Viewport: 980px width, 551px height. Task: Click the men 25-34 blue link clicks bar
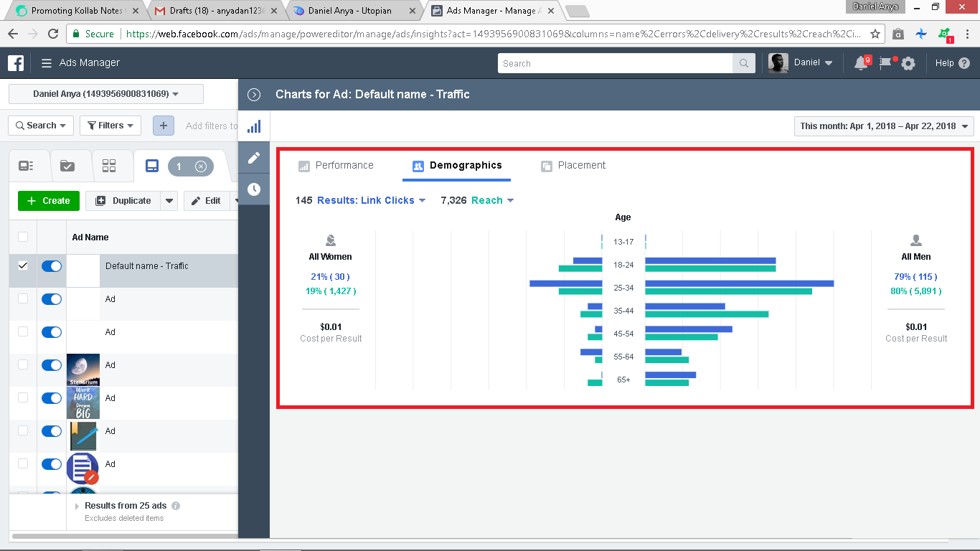click(739, 283)
